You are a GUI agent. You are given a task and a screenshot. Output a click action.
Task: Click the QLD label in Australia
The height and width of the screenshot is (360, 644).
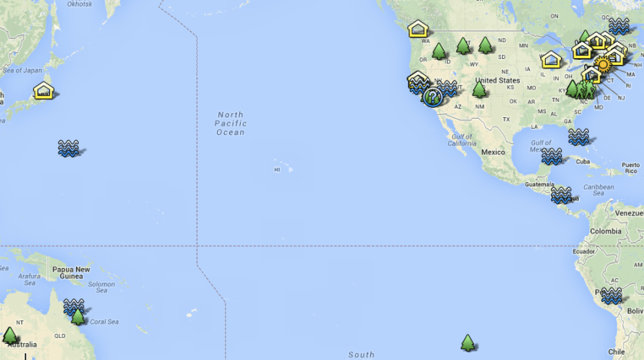click(60, 335)
